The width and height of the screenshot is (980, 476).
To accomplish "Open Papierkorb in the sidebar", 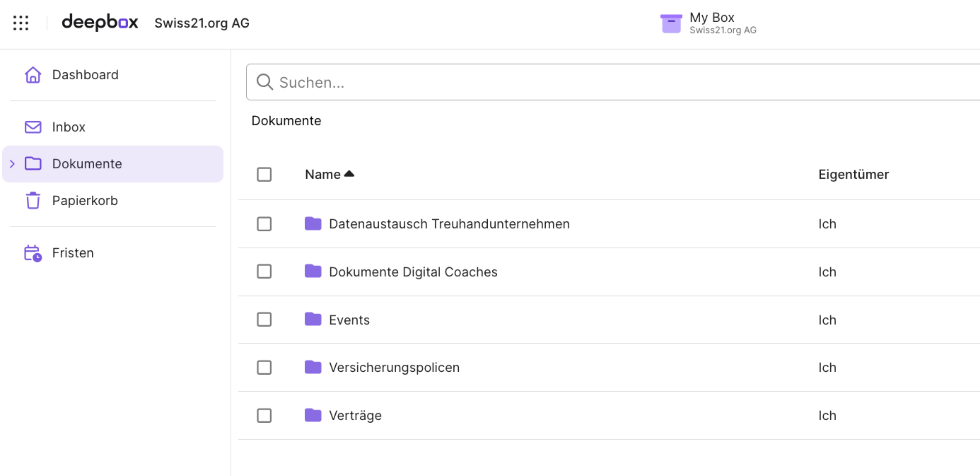I will click(113, 200).
